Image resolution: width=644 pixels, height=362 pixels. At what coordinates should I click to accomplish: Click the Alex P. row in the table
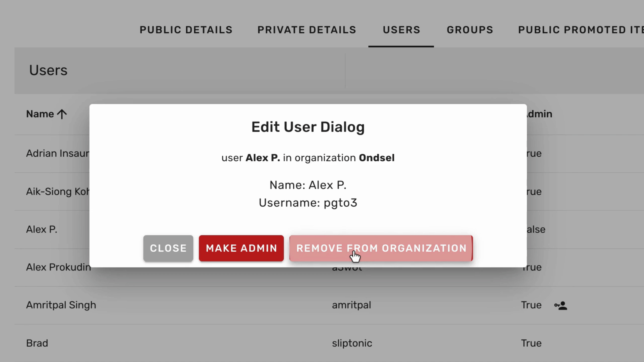pos(42,229)
